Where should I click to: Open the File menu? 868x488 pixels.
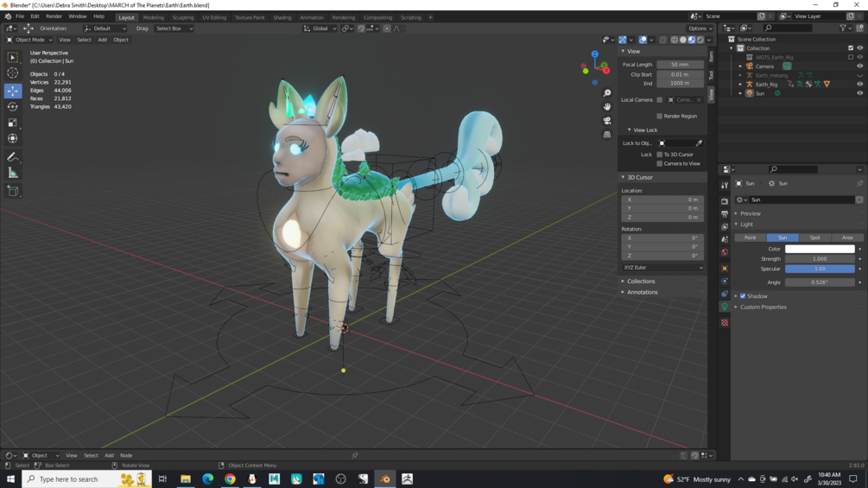pyautogui.click(x=20, y=16)
